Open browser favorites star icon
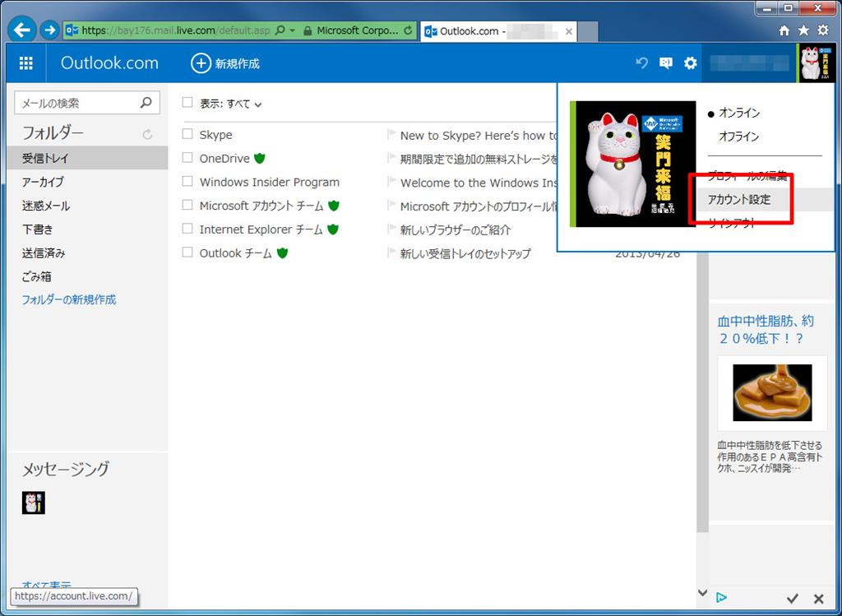The width and height of the screenshot is (842, 616). point(803,30)
